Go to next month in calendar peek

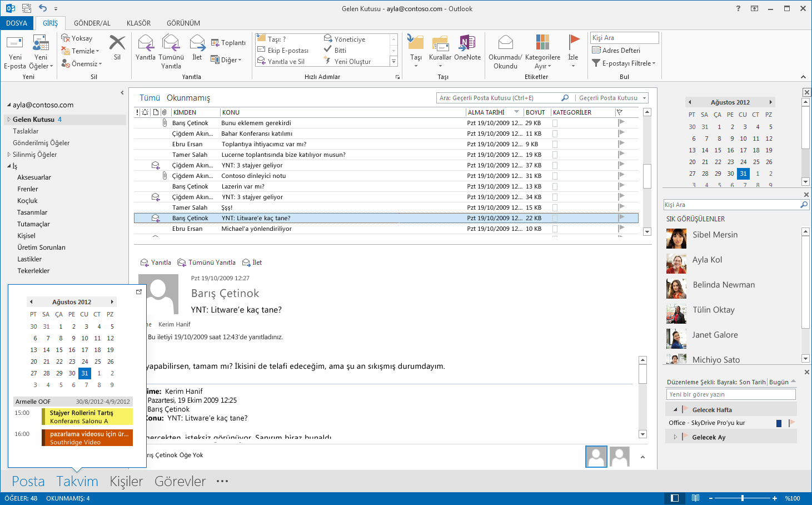[x=112, y=302]
